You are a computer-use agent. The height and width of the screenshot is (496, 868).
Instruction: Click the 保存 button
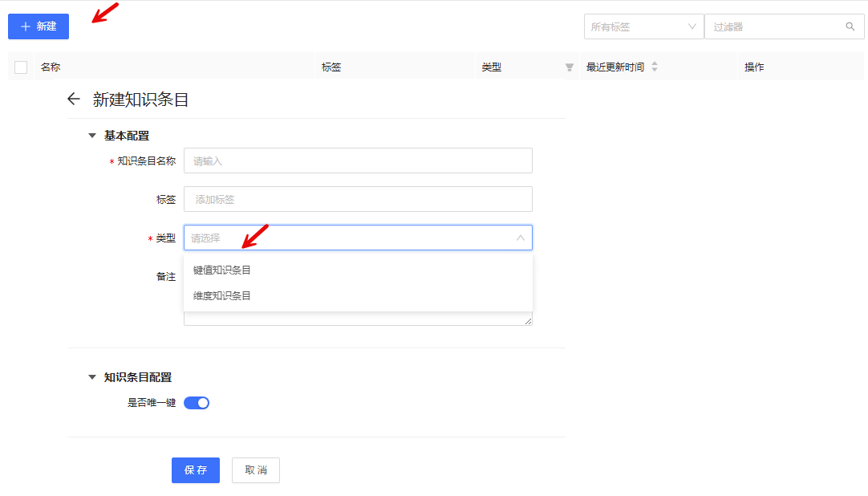[x=196, y=470]
